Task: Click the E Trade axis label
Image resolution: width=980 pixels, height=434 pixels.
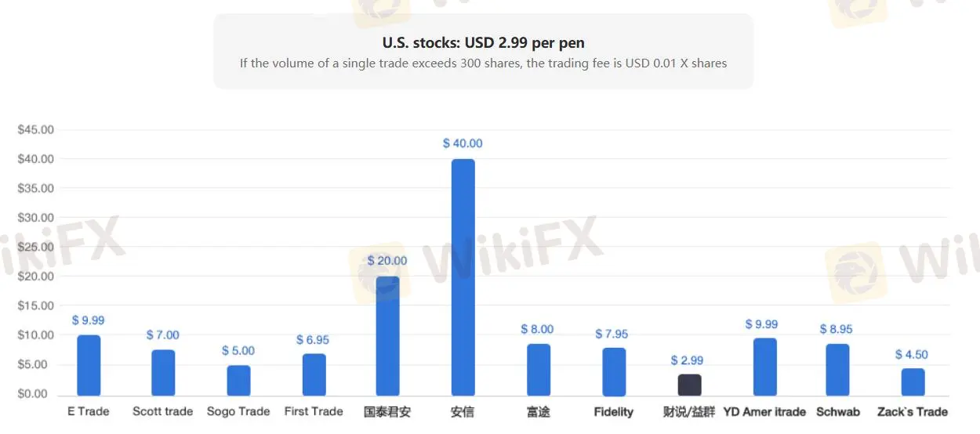Action: coord(89,412)
